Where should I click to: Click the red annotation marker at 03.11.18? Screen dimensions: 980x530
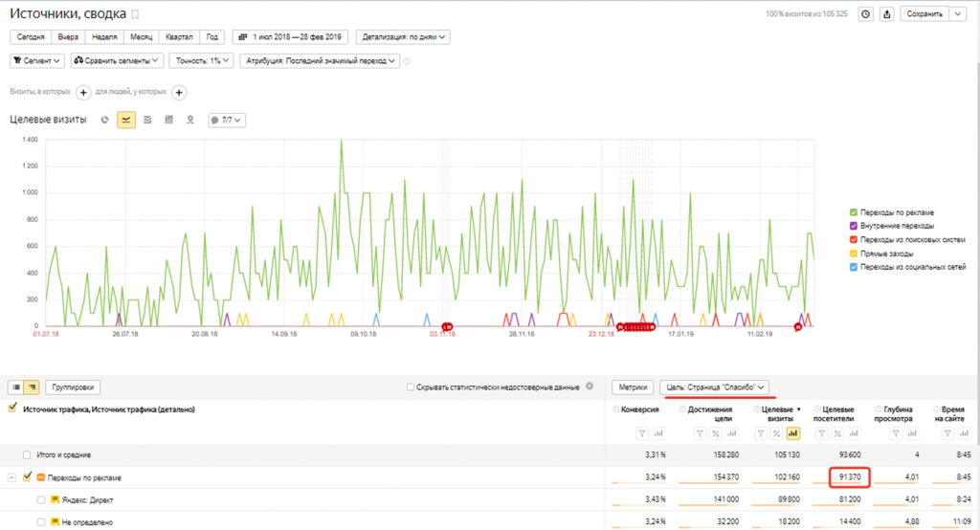click(447, 327)
